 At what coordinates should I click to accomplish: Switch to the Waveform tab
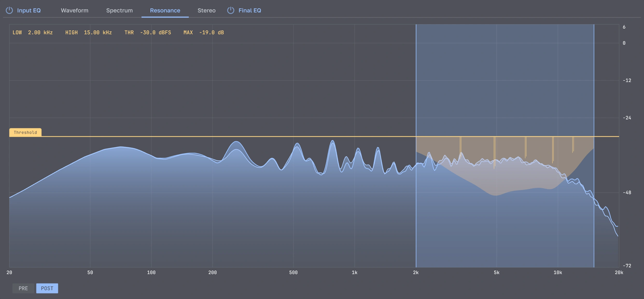click(75, 10)
